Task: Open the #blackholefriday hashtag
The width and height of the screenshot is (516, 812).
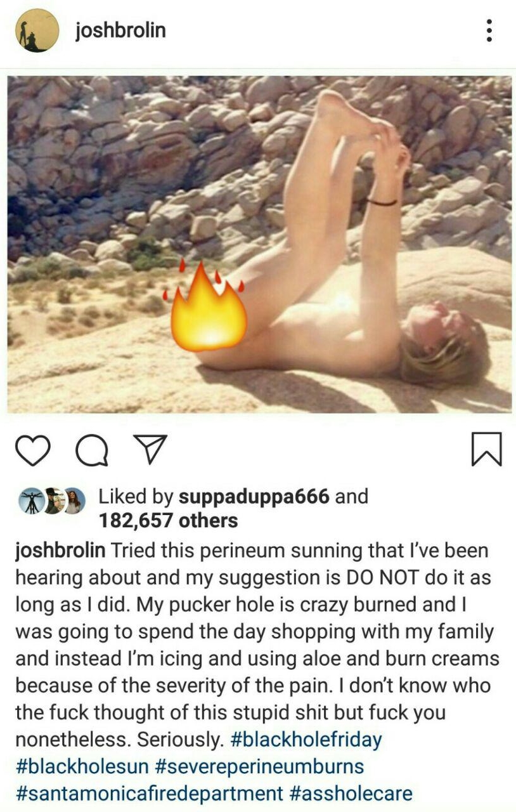Action: [306, 740]
